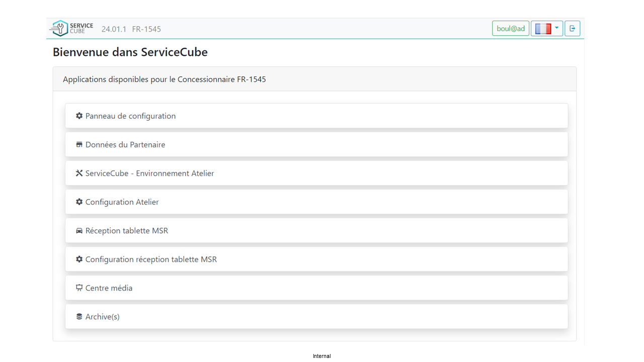Click the gear icon beside Configuration Atelier
644x362 pixels.
coord(79,202)
